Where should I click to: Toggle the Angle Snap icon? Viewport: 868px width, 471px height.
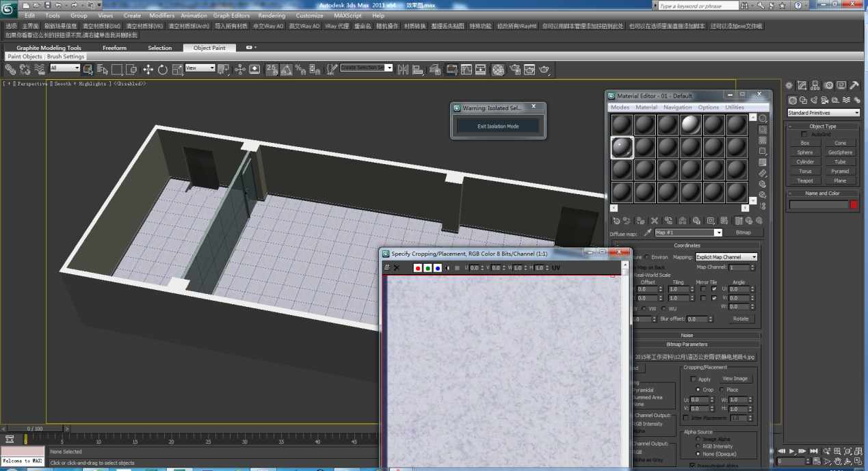pyautogui.click(x=286, y=69)
